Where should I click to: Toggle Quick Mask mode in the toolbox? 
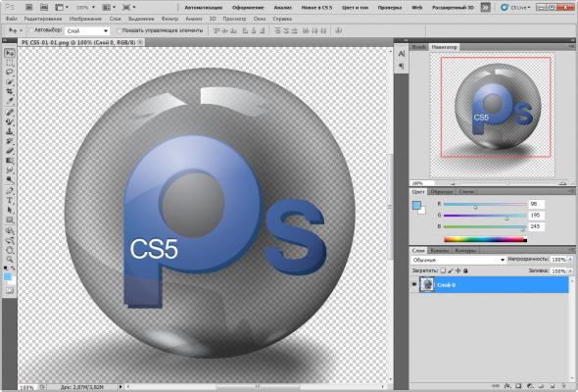pos(10,290)
